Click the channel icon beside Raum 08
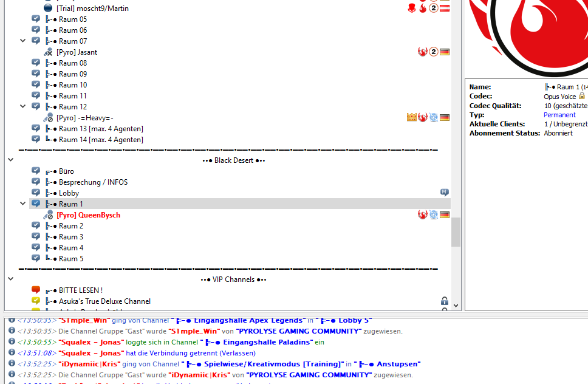 (x=36, y=63)
